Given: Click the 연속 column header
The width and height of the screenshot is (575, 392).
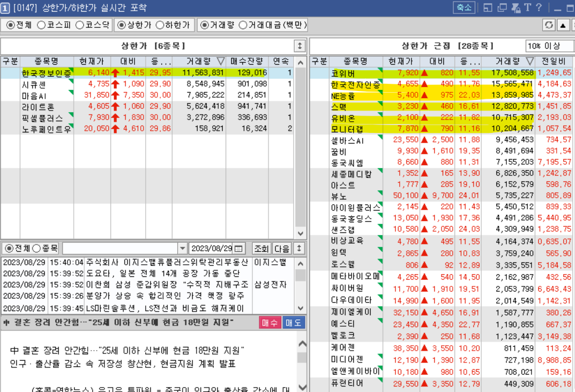Looking at the screenshot, I should point(281,61).
